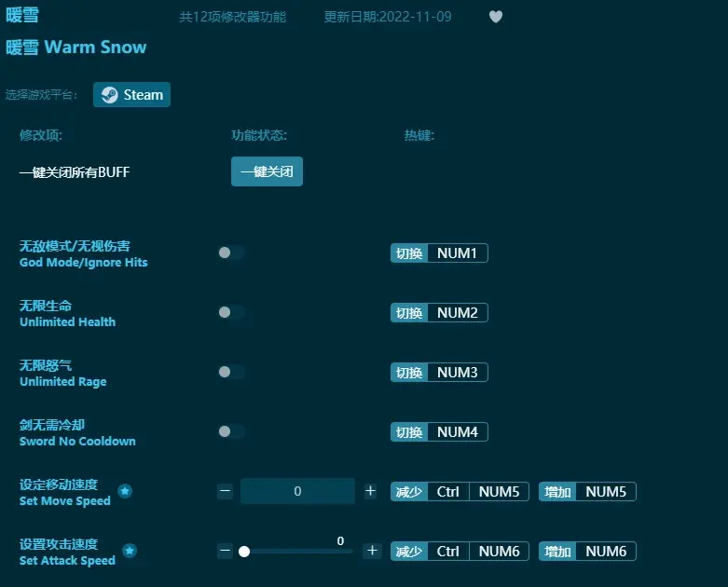Click the Set Move Speed label
This screenshot has height=587, width=728.
click(65, 500)
